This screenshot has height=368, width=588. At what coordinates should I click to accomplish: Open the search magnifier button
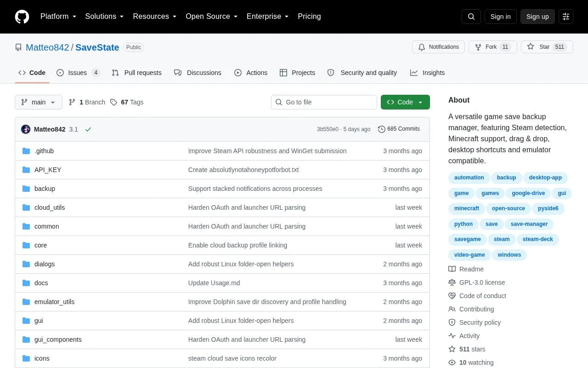coord(471,17)
